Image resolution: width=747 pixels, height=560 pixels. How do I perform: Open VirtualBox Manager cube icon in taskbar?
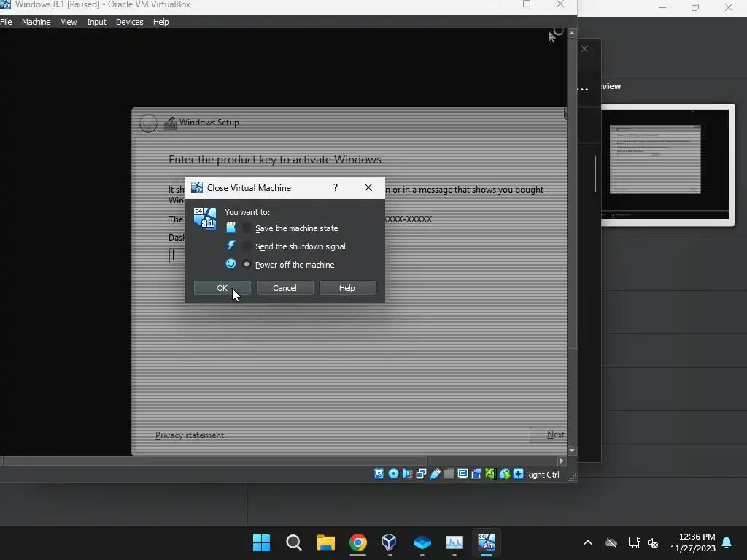390,542
